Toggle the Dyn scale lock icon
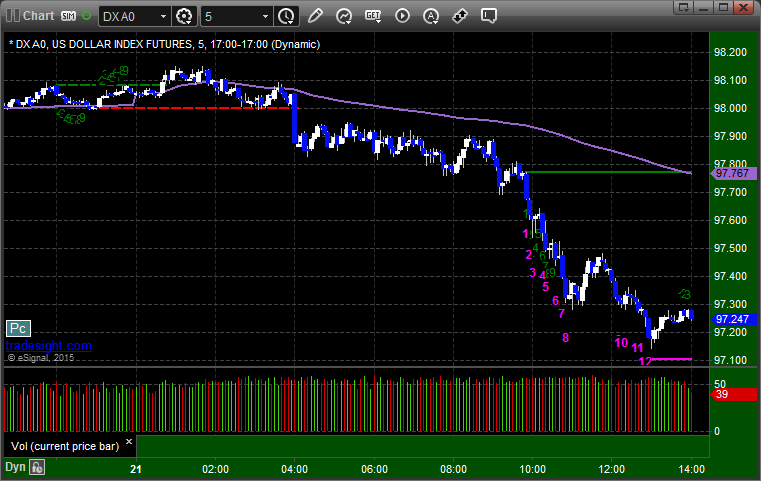761x481 pixels. pyautogui.click(x=37, y=467)
